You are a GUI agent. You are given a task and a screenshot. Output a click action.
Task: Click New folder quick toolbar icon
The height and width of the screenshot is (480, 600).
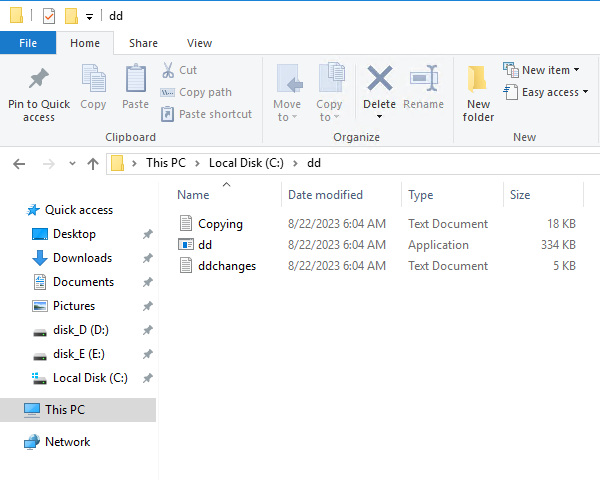(71, 16)
